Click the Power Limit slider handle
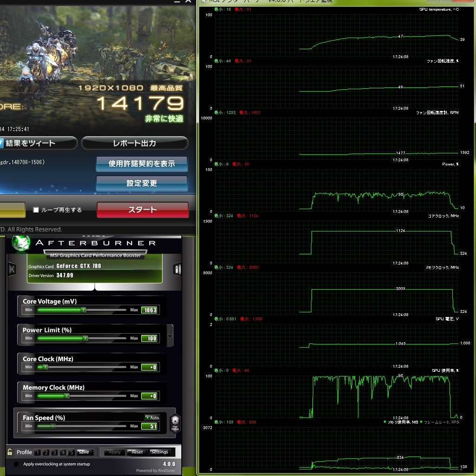Viewport: 476px width, 476px height. tap(86, 338)
